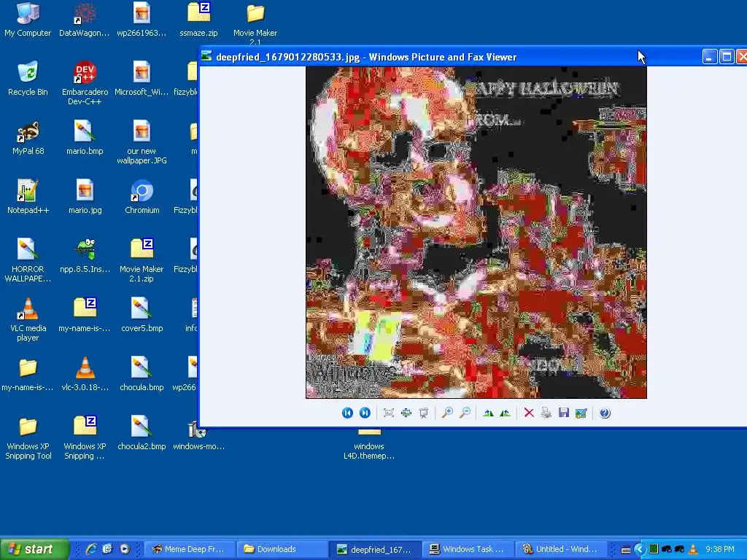
Task: Print the picture using the printer icon
Action: click(x=546, y=413)
